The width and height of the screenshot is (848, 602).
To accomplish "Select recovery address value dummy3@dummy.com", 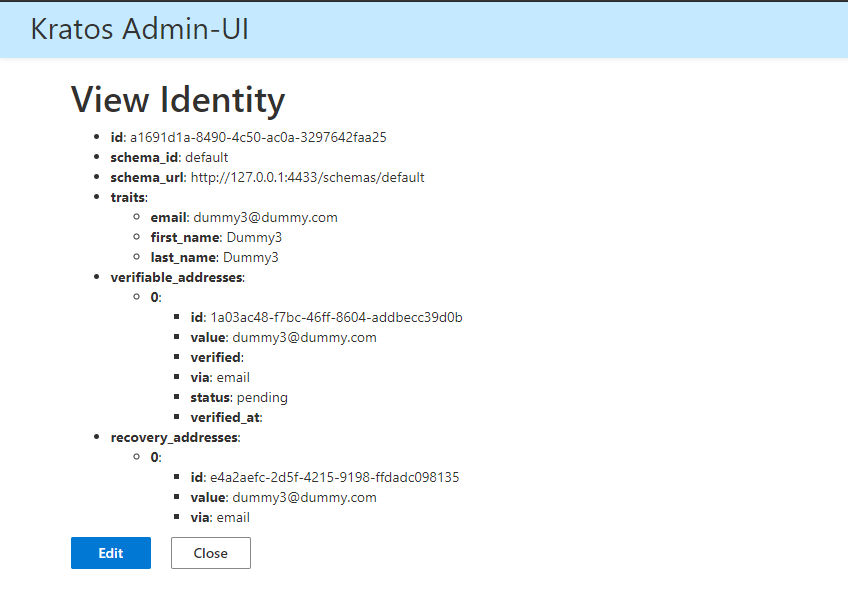I will pos(304,498).
